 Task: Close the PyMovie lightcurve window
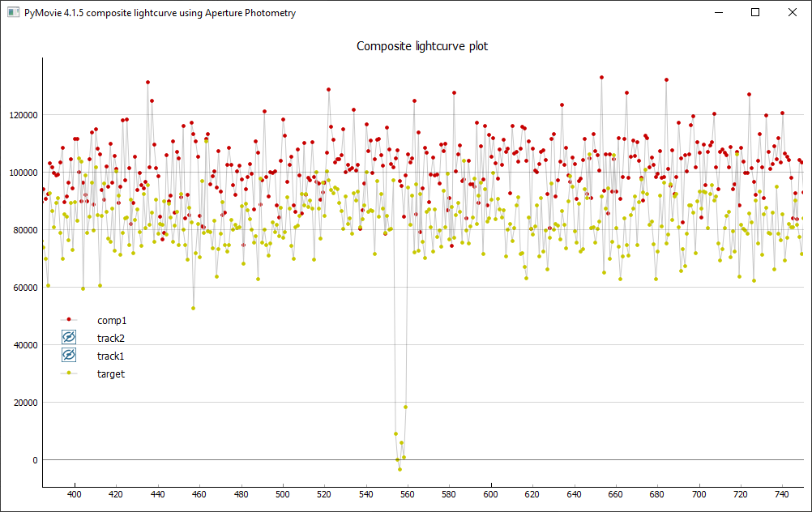(x=793, y=13)
